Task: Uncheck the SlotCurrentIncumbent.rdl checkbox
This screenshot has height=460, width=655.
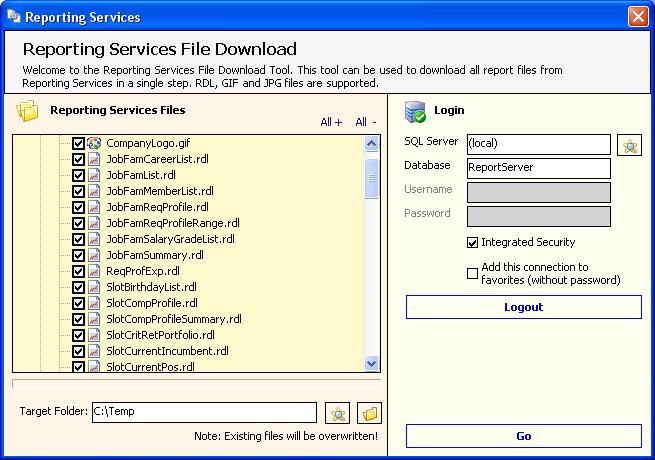Action: pyautogui.click(x=78, y=351)
